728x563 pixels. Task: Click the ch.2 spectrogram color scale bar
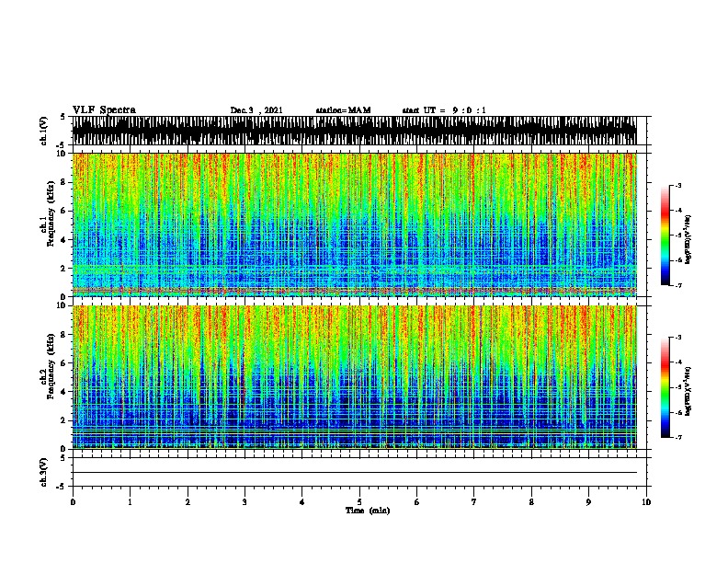665,387
